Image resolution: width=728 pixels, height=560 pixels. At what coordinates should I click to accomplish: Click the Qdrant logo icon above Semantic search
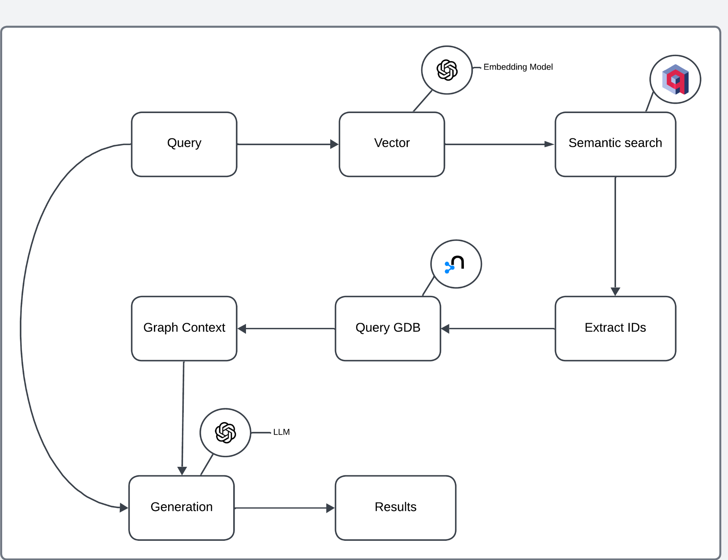(675, 79)
